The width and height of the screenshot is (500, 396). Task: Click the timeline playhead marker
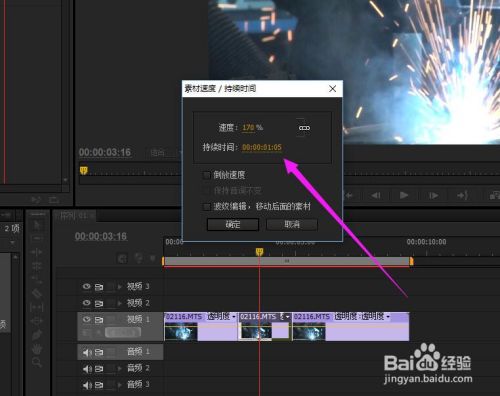[259, 251]
